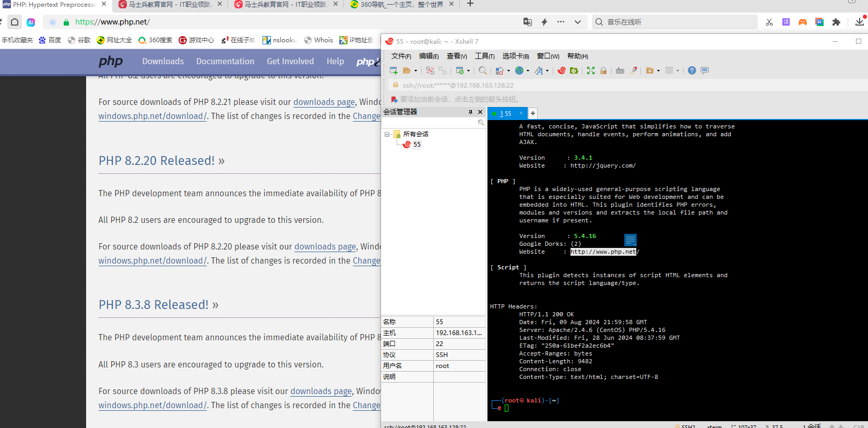868x428 pixels.
Task: Open the address bar chevron dropdown
Action: pyautogui.click(x=577, y=22)
